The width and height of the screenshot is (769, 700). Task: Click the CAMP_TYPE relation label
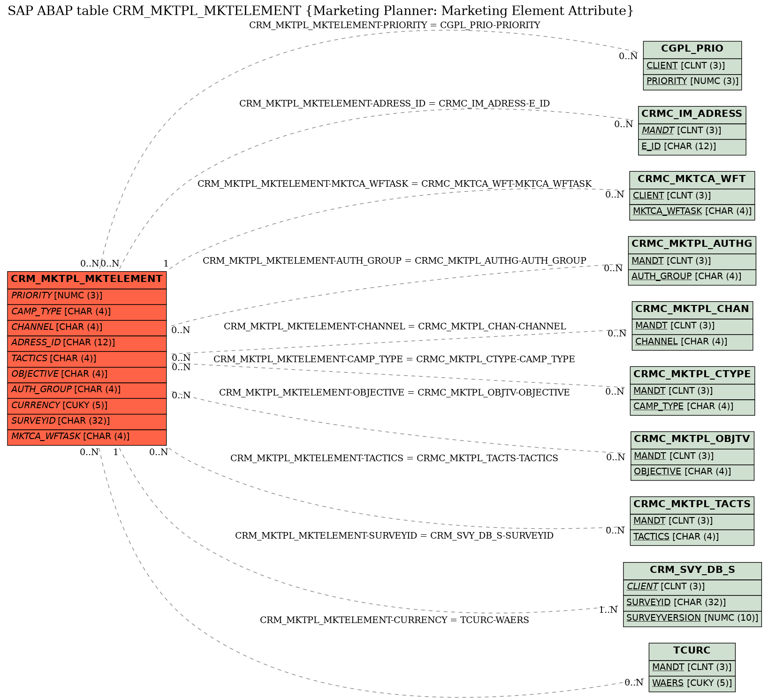click(x=394, y=359)
